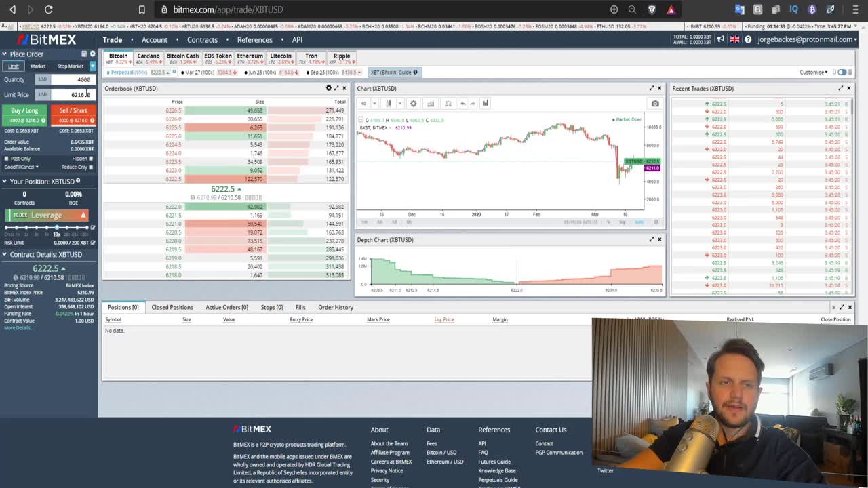Redo chart action
Screen dimensions: 868x488
click(x=473, y=103)
